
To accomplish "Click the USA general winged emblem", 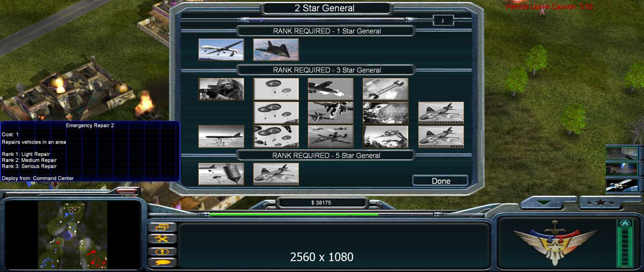I will point(555,242).
